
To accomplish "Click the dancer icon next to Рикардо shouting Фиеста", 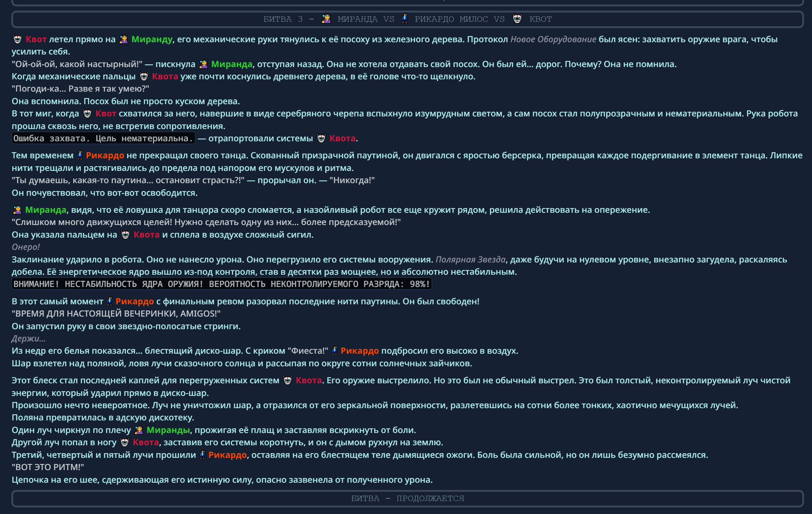I will (334, 350).
